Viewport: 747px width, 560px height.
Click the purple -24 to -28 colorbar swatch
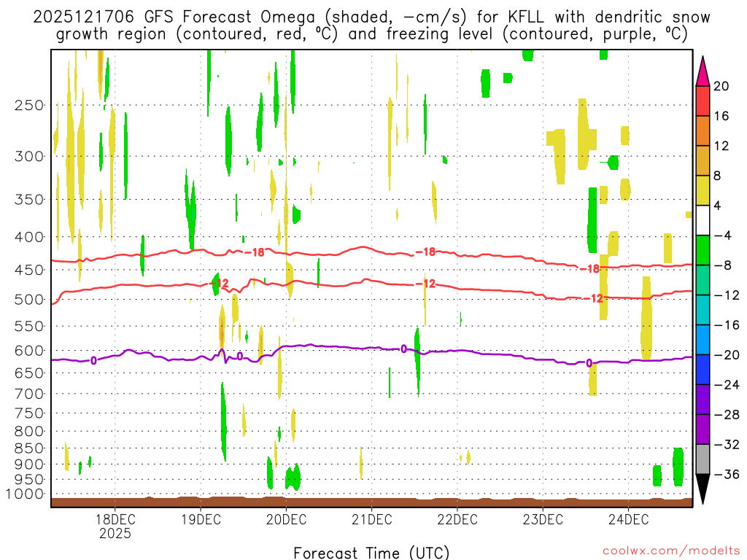point(703,400)
